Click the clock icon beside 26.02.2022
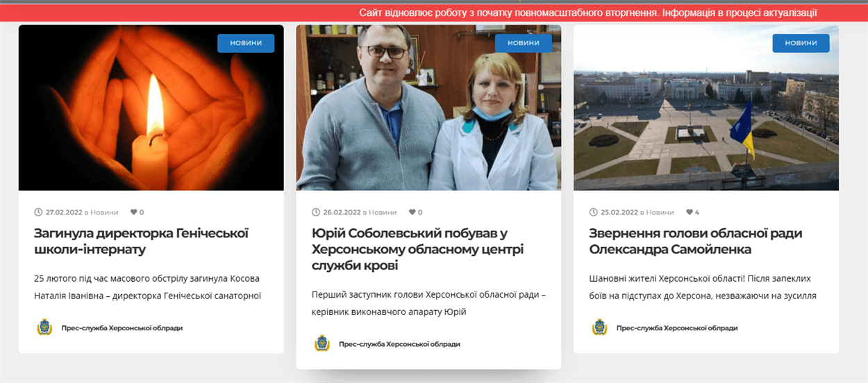This screenshot has width=868, height=383. pyautogui.click(x=316, y=212)
